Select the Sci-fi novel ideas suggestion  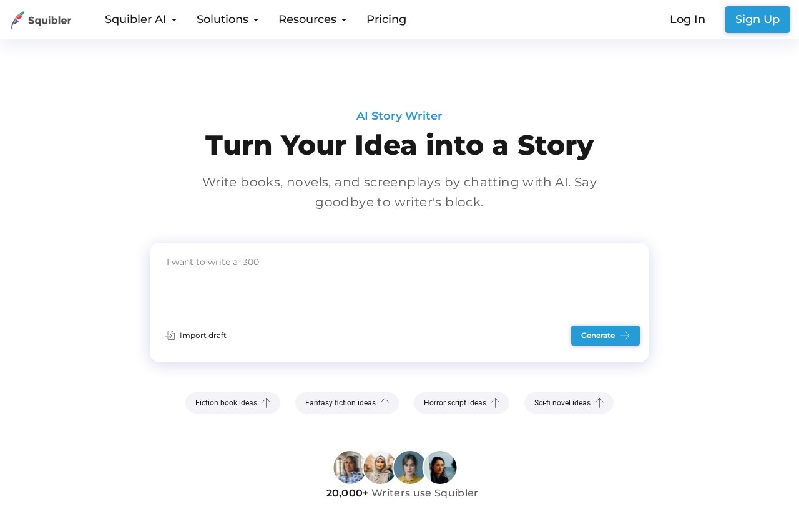coord(562,403)
